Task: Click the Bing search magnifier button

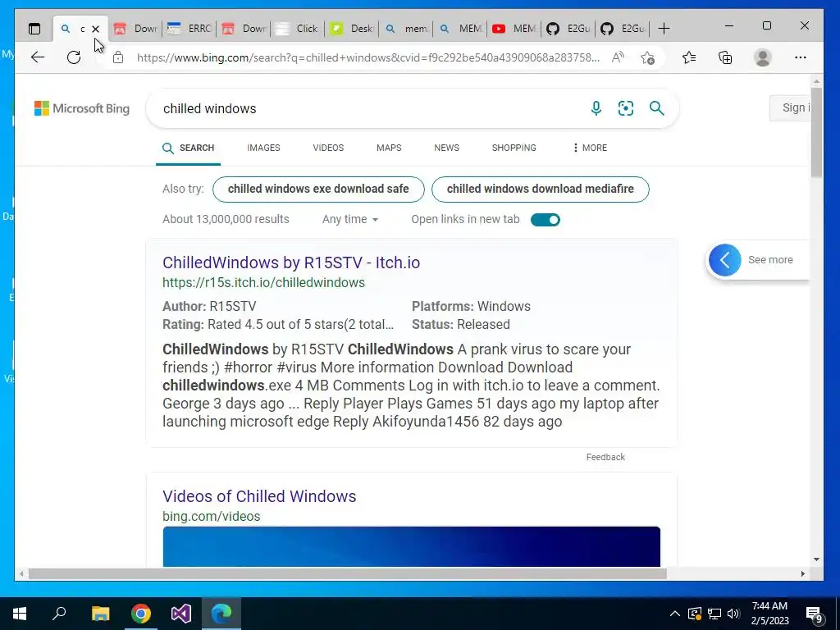Action: click(657, 108)
